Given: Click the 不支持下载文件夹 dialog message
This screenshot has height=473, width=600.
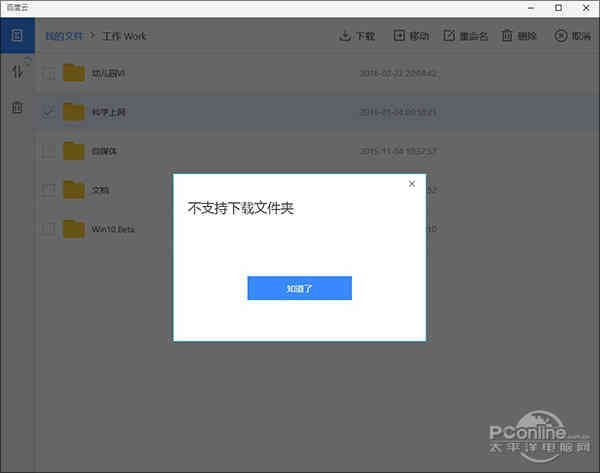Looking at the screenshot, I should coord(241,208).
